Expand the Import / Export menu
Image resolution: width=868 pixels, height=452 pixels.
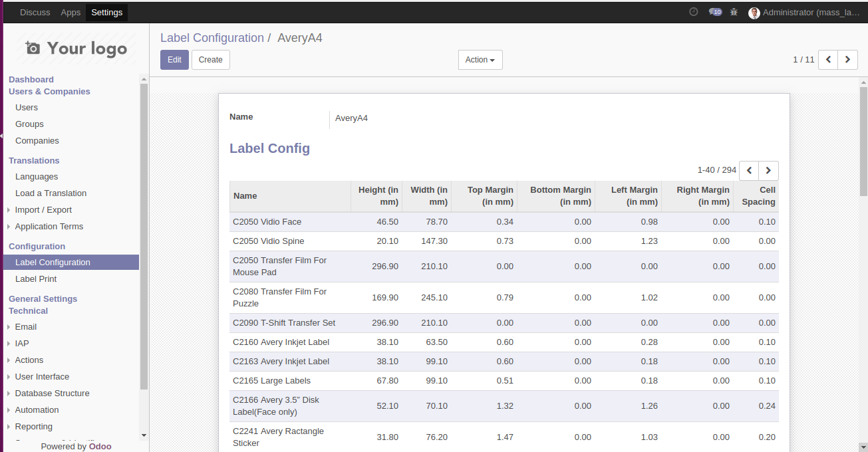(43, 210)
